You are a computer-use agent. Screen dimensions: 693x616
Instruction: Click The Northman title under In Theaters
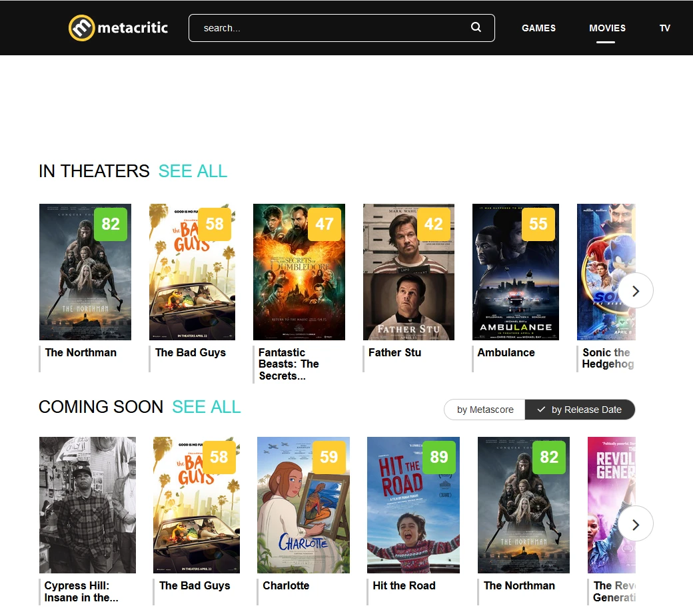81,352
